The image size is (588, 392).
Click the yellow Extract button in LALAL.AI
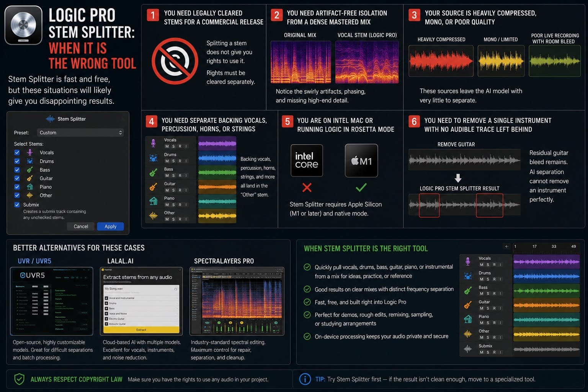click(141, 330)
